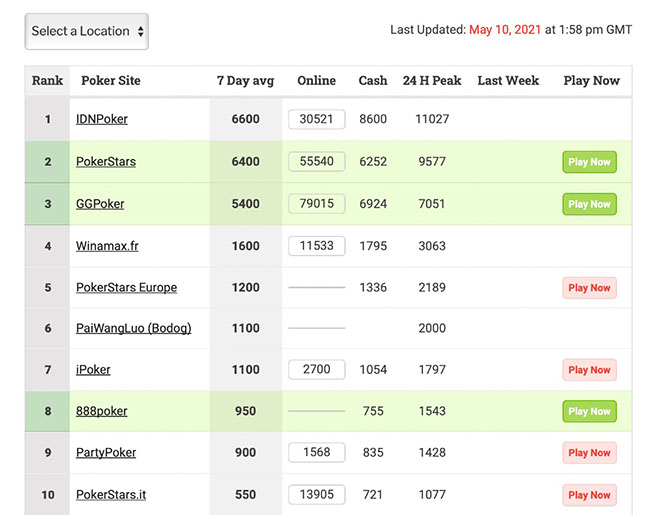654x515 pixels.
Task: Click the cash value 6924
Action: point(373,204)
